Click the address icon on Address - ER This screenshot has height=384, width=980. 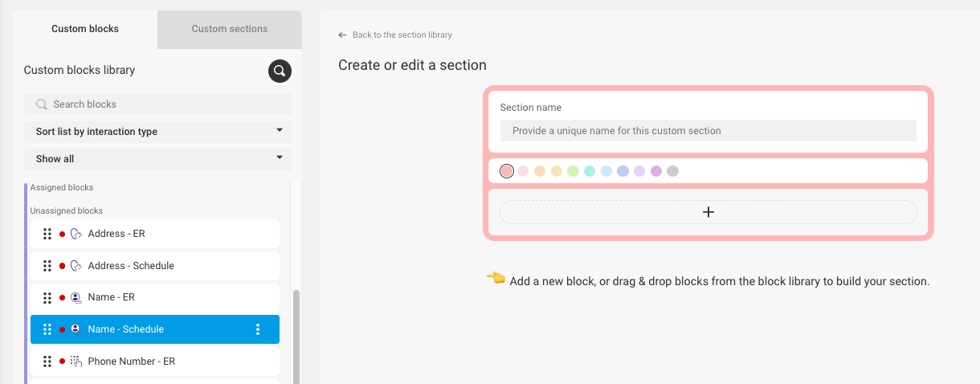pyautogui.click(x=76, y=234)
